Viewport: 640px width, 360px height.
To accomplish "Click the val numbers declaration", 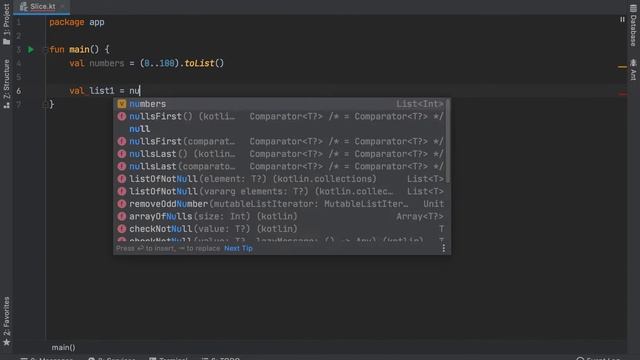I will coord(96,63).
